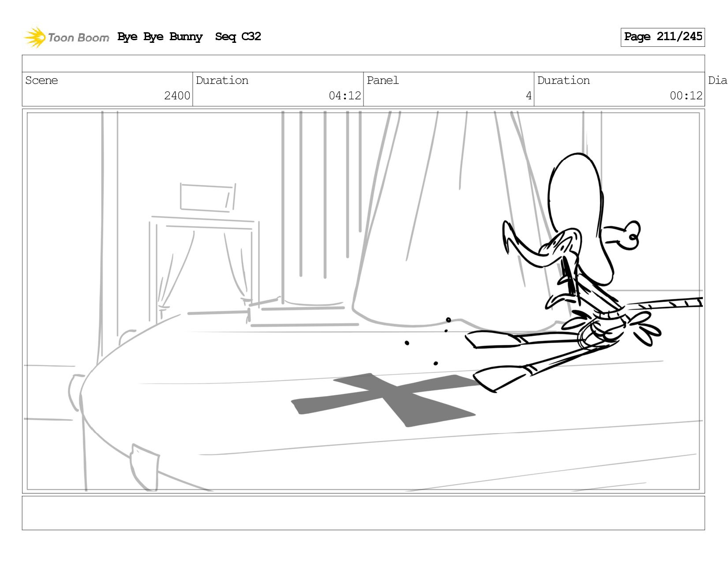
Task: Click the scene 'Duration' header label
Action: [x=222, y=80]
